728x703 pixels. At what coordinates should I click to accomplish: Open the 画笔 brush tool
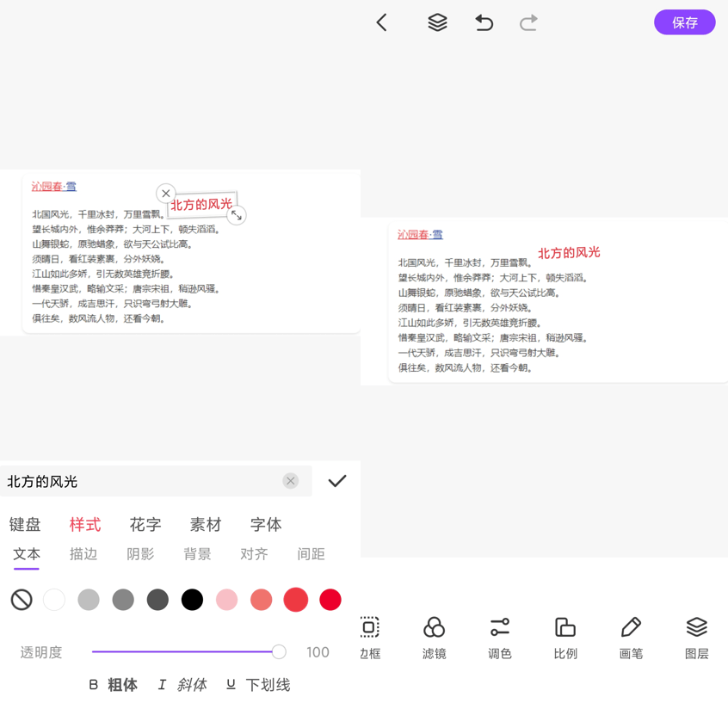[631, 638]
